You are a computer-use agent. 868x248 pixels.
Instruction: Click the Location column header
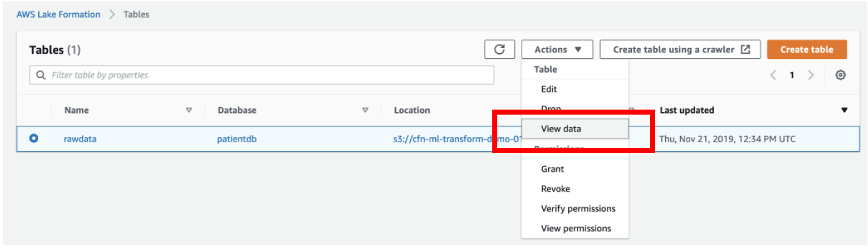412,110
